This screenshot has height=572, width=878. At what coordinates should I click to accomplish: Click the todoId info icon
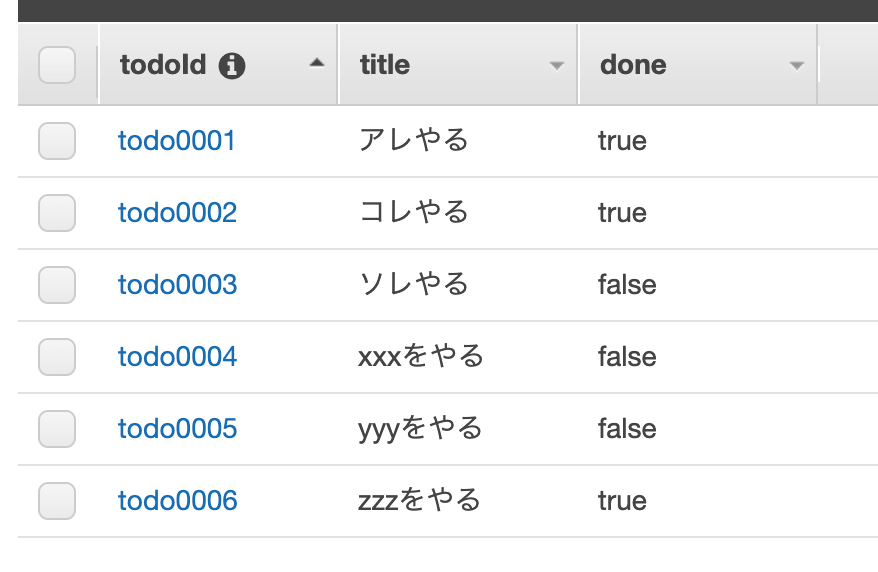[232, 65]
